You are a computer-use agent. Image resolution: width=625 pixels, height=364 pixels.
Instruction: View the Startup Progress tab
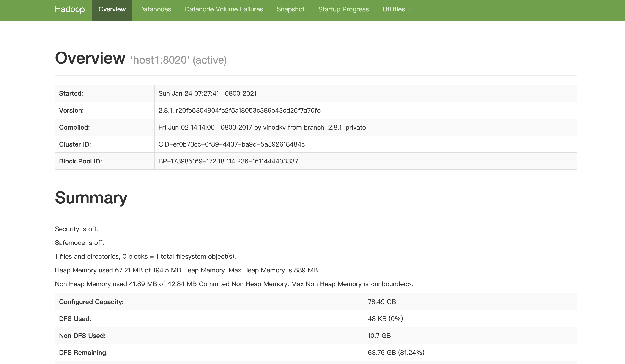point(343,9)
